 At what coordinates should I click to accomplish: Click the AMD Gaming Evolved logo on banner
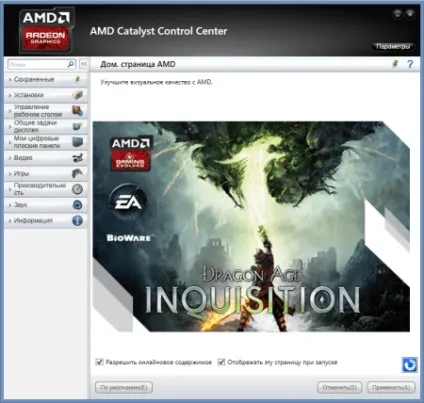(x=131, y=153)
